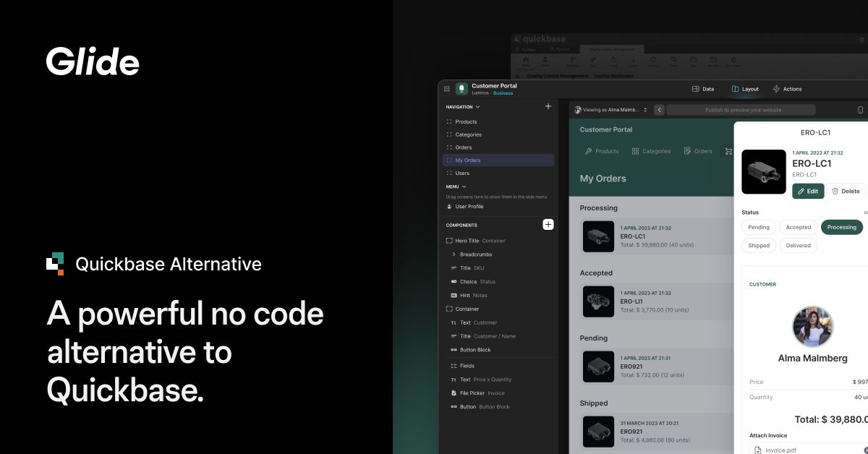This screenshot has height=454, width=868.
Task: Switch to mobile device preview icon
Action: [x=860, y=110]
